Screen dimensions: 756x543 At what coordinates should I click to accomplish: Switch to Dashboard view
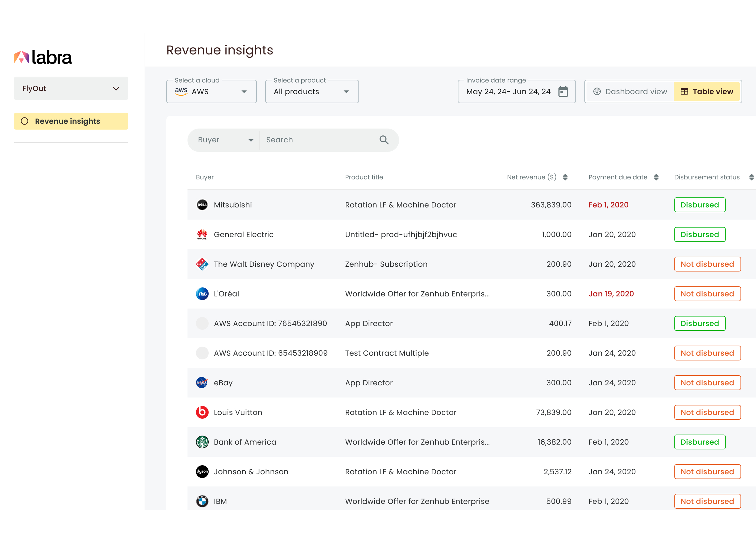pos(630,91)
